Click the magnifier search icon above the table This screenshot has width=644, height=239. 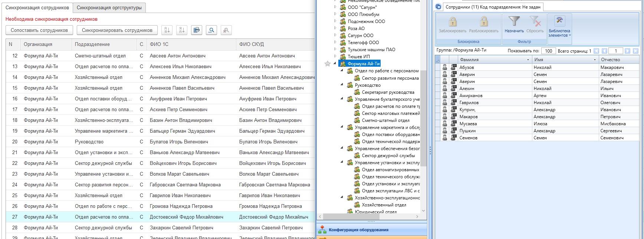pyautogui.click(x=211, y=30)
